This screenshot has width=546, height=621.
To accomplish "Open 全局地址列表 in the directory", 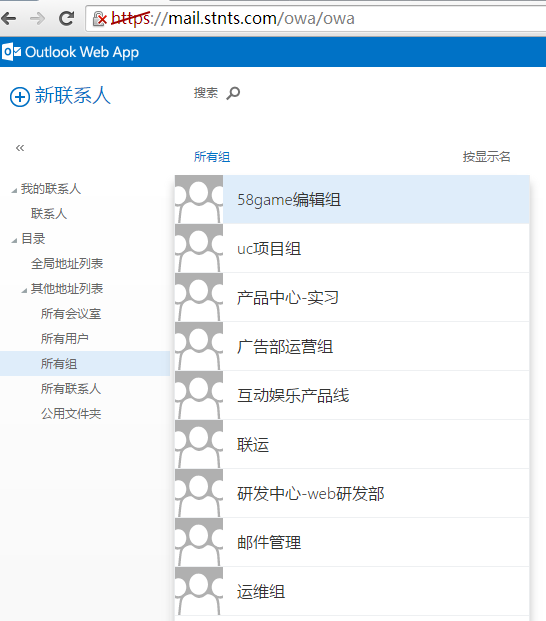I will tap(67, 264).
